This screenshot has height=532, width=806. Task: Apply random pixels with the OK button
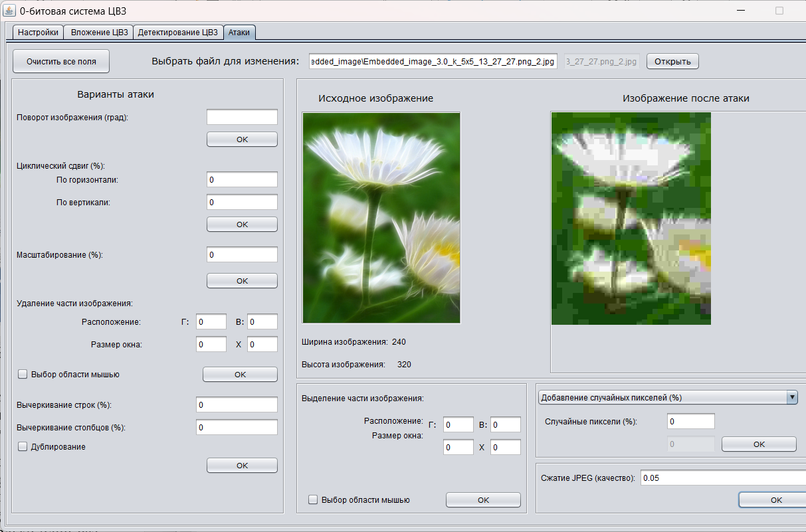759,444
